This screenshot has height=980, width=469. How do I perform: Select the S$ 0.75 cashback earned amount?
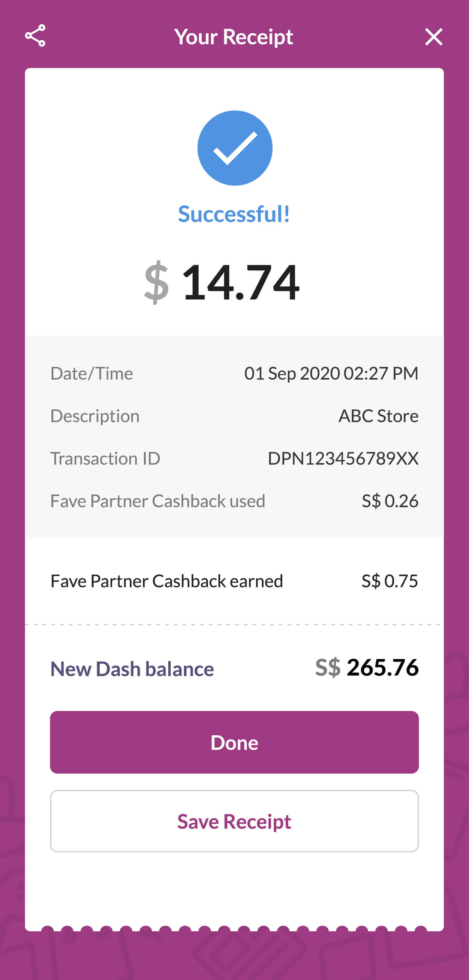[389, 581]
